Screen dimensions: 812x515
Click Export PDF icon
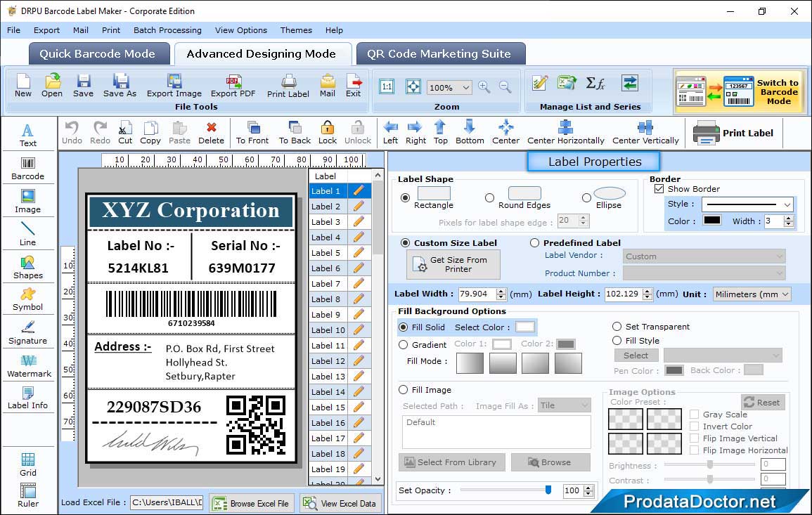coord(233,86)
